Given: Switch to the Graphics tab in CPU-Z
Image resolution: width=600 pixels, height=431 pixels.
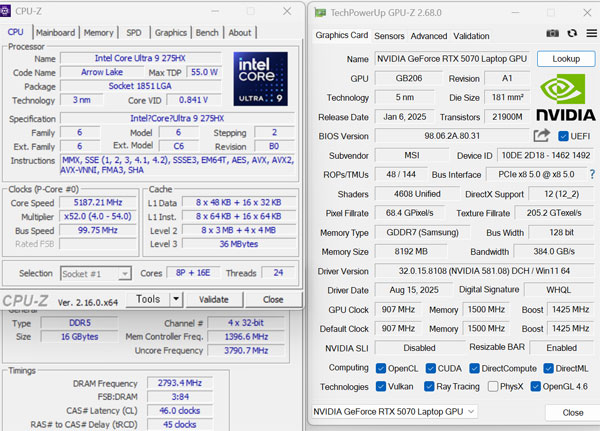Looking at the screenshot, I should [x=171, y=33].
